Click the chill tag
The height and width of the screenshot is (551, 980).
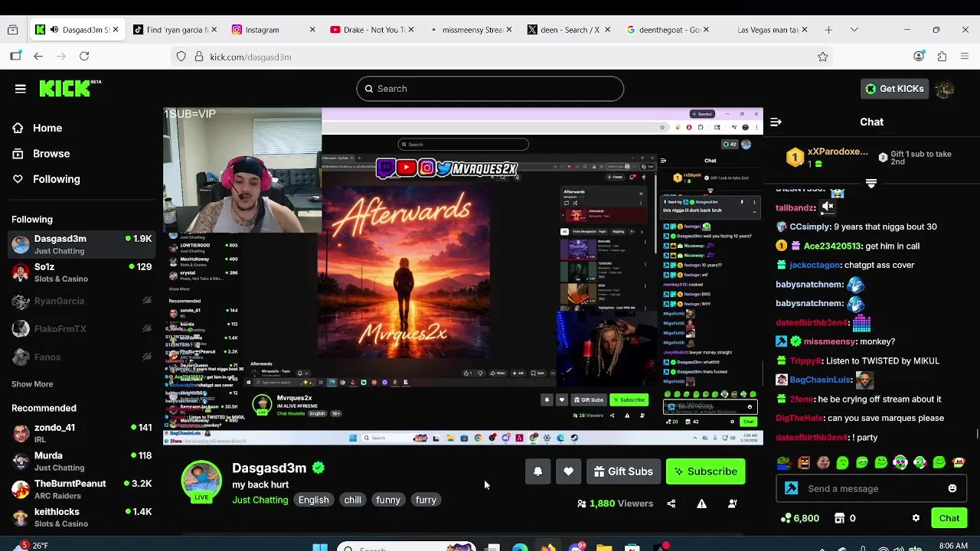[352, 500]
